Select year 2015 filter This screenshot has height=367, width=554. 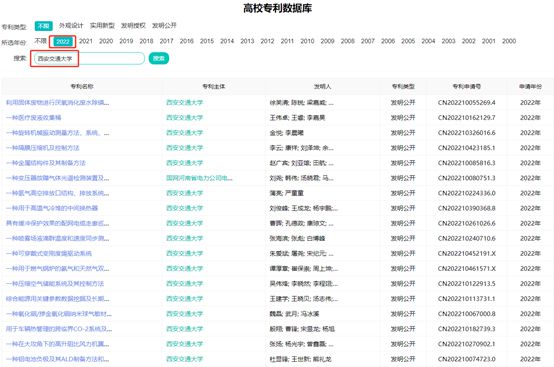point(207,41)
